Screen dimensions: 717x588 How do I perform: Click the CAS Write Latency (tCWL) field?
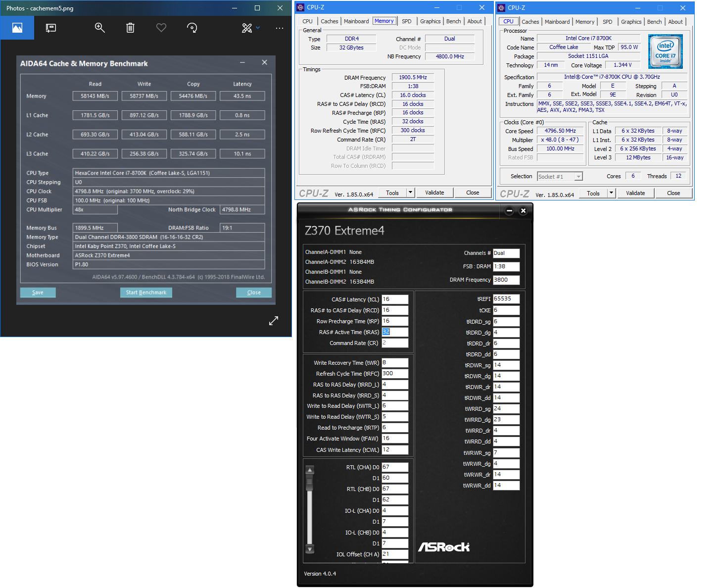[x=395, y=450]
